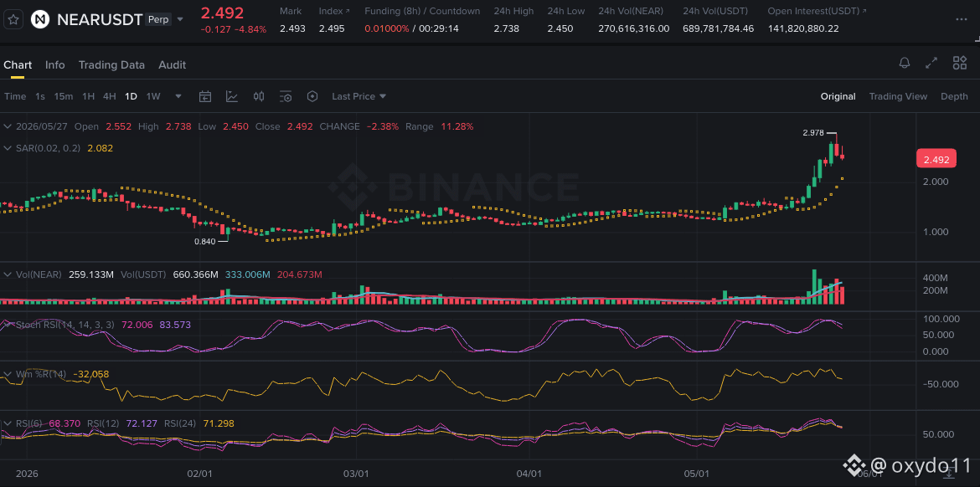The image size is (980, 487).
Task: Open the three-dot more options menu
Action: pos(962,19)
